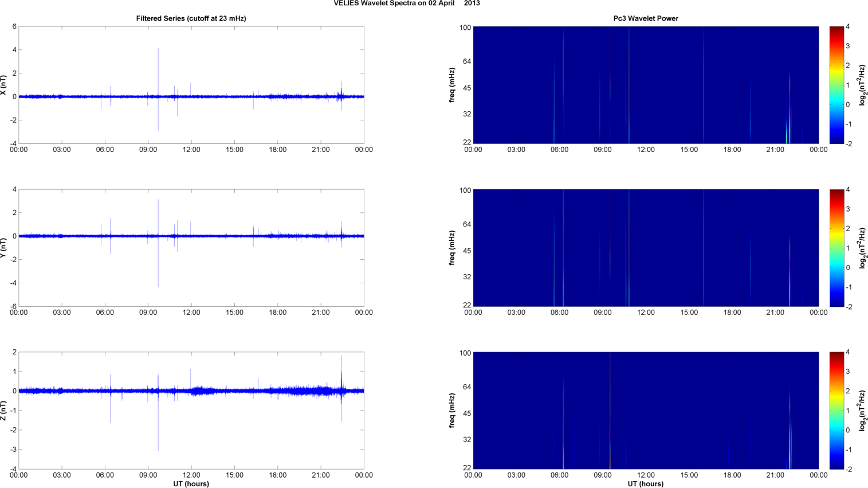Click the "Z (nT)" axis label
The height and width of the screenshot is (488, 868).
pyautogui.click(x=3, y=411)
